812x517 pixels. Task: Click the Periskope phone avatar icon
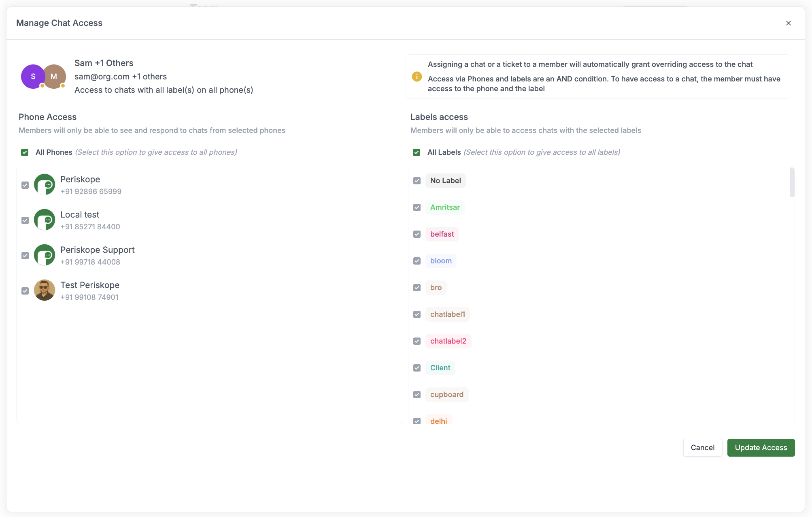pyautogui.click(x=45, y=184)
